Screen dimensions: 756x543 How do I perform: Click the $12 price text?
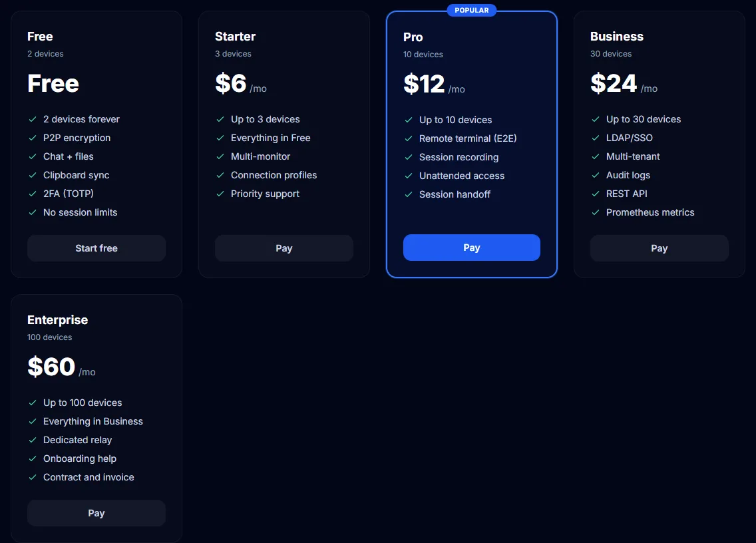tap(425, 84)
